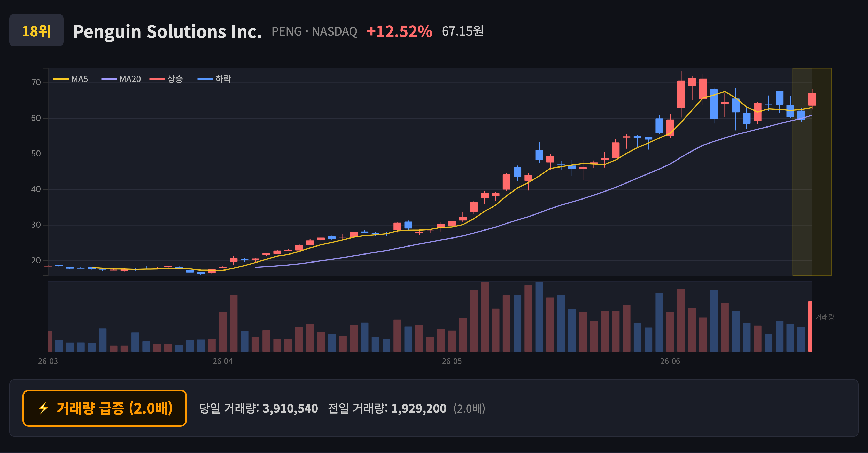The image size is (868, 453).
Task: Toggle the 상승 legend entry
Action: [166, 79]
